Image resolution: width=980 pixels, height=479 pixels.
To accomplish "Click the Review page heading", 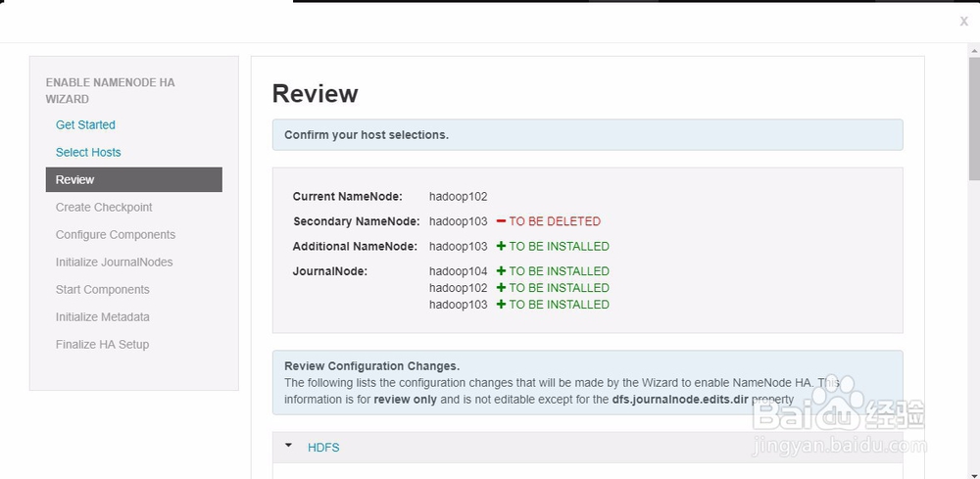I will click(315, 94).
